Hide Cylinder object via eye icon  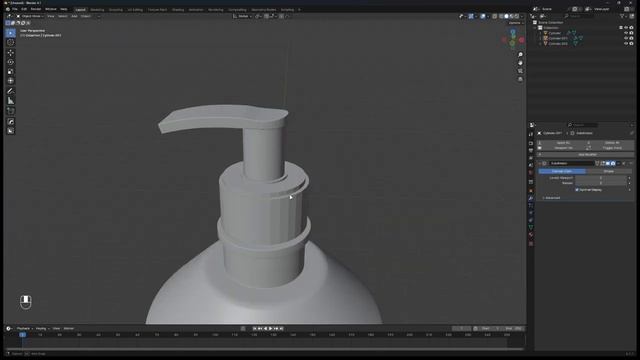click(x=626, y=33)
